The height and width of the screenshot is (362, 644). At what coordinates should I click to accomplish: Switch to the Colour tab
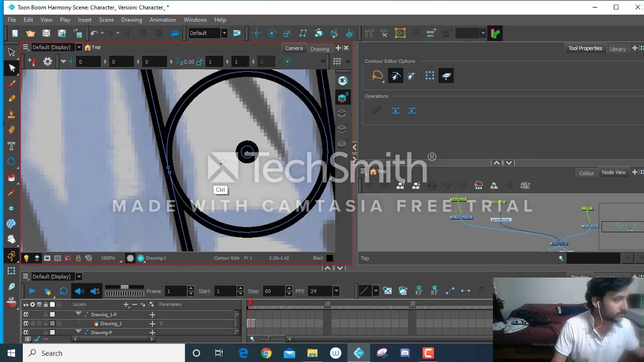point(586,173)
